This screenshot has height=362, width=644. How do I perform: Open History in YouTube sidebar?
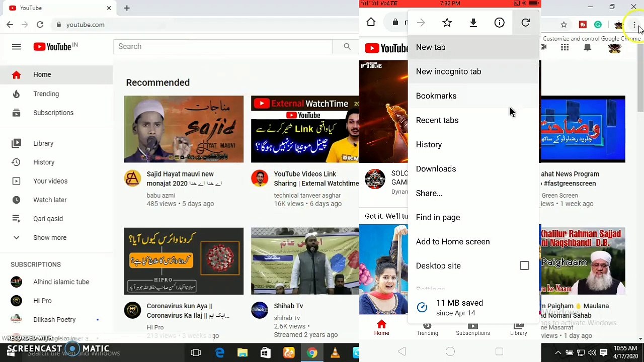pos(56,162)
